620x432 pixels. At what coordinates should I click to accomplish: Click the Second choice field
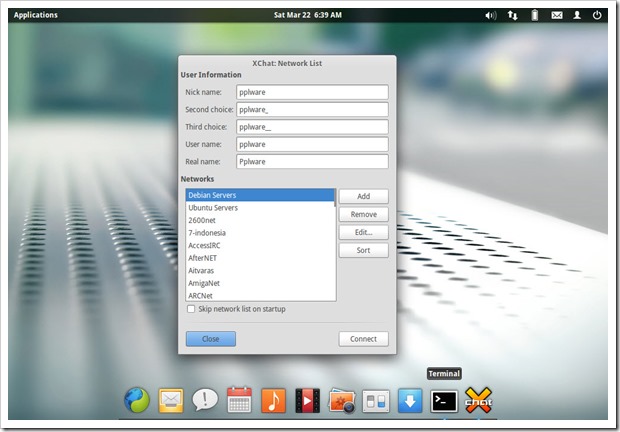[x=312, y=109]
